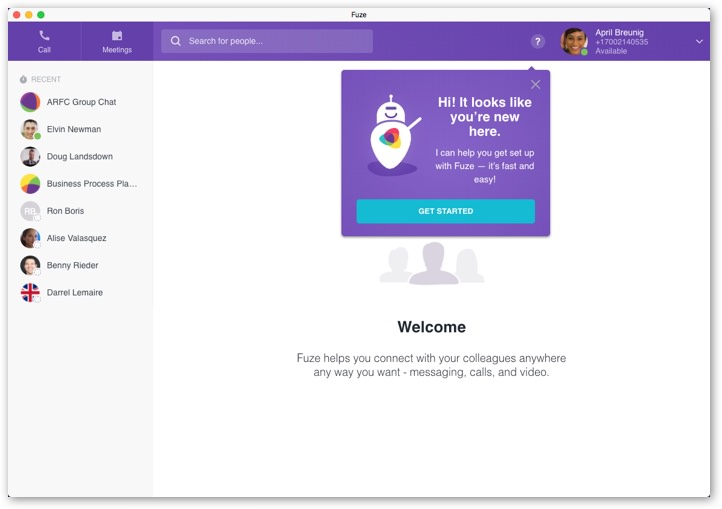The width and height of the screenshot is (722, 509).
Task: Click Elvin Newman's avatar
Action: coord(30,129)
